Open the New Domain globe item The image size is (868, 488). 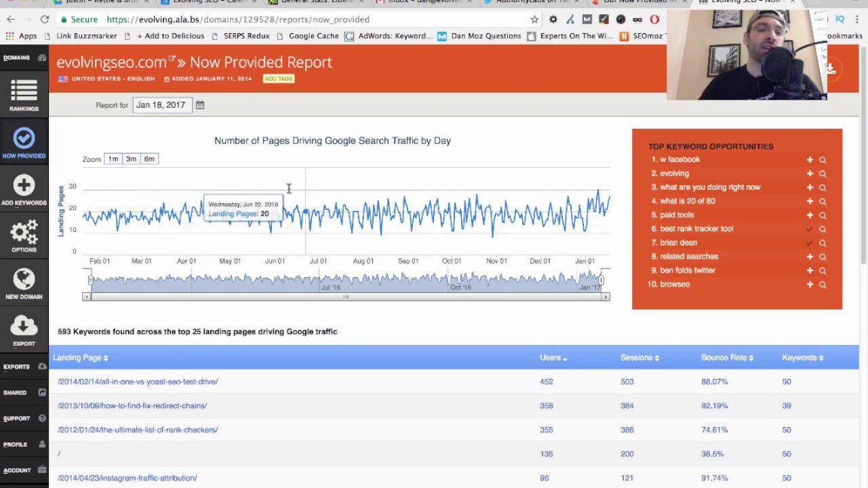click(x=24, y=283)
